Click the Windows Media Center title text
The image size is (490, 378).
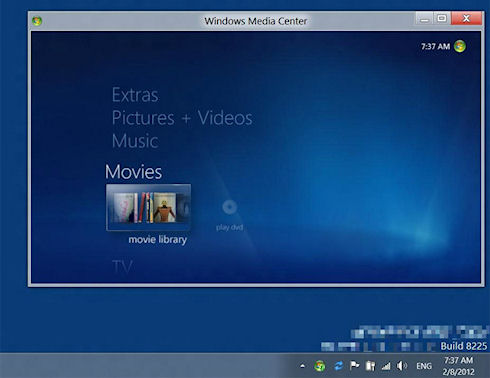pyautogui.click(x=256, y=21)
